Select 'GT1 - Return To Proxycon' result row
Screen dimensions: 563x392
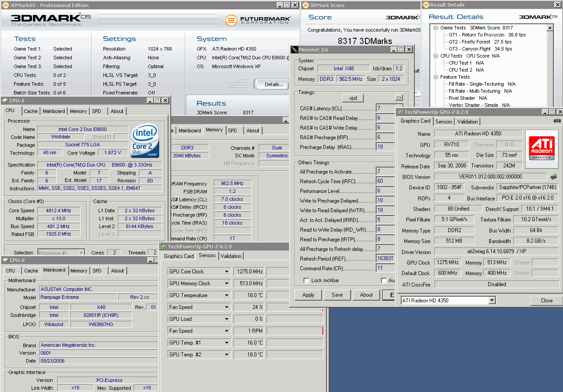coord(487,35)
